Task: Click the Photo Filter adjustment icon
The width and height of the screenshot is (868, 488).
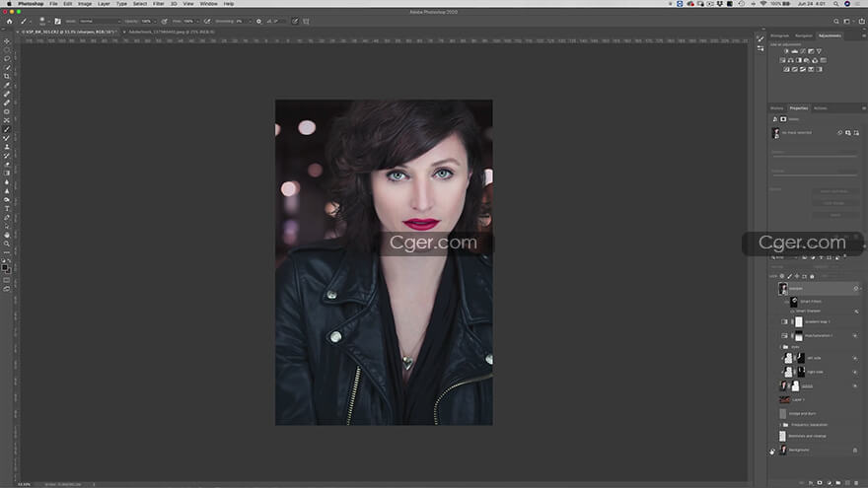Action: pos(807,60)
